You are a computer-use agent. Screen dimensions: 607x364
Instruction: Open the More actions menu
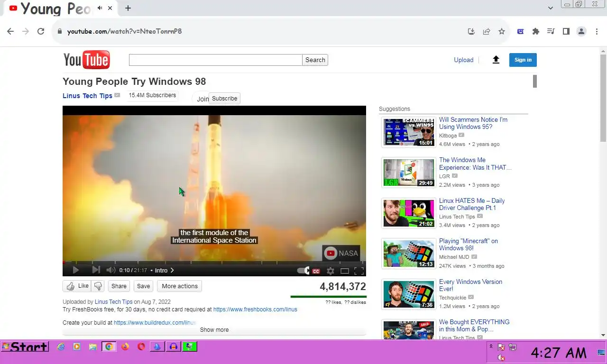[x=180, y=286]
